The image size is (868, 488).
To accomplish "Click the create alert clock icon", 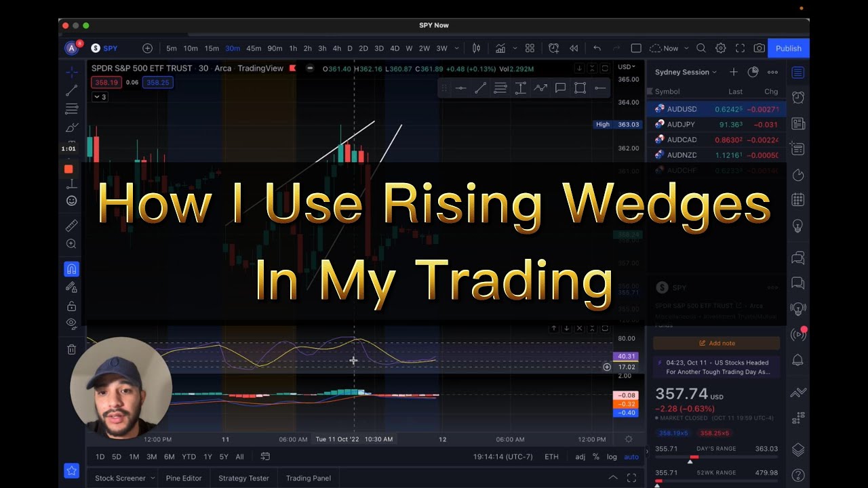I will pyautogui.click(x=554, y=48).
